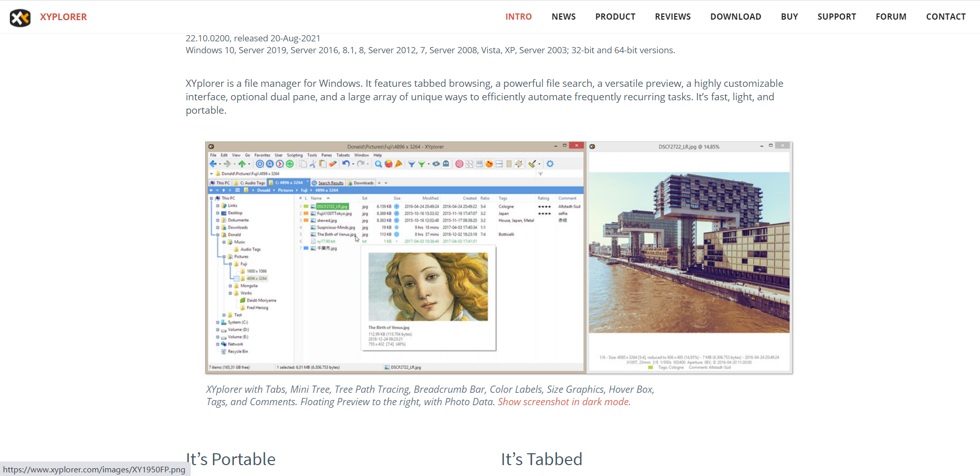Open the FORUM navigation link
The width and height of the screenshot is (980, 476).
coord(891,17)
